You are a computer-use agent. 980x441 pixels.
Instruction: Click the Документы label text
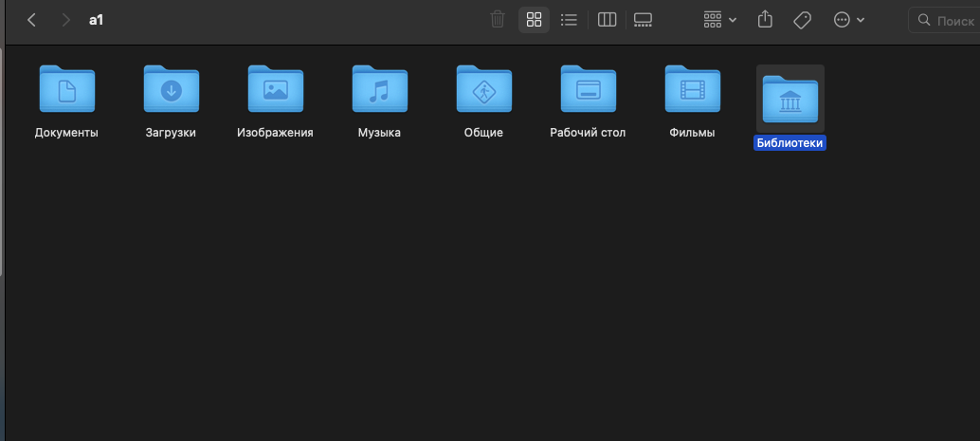pyautogui.click(x=66, y=133)
